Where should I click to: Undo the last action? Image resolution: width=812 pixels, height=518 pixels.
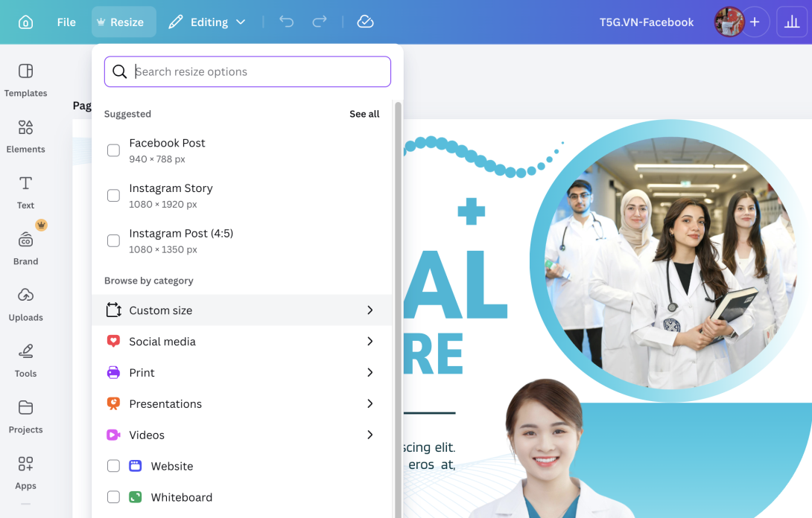pos(287,22)
